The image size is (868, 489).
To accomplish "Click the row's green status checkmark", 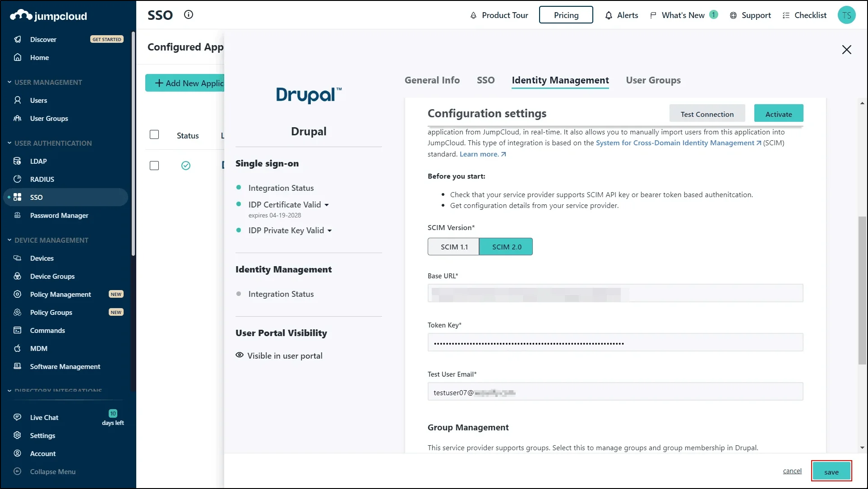I will [186, 166].
